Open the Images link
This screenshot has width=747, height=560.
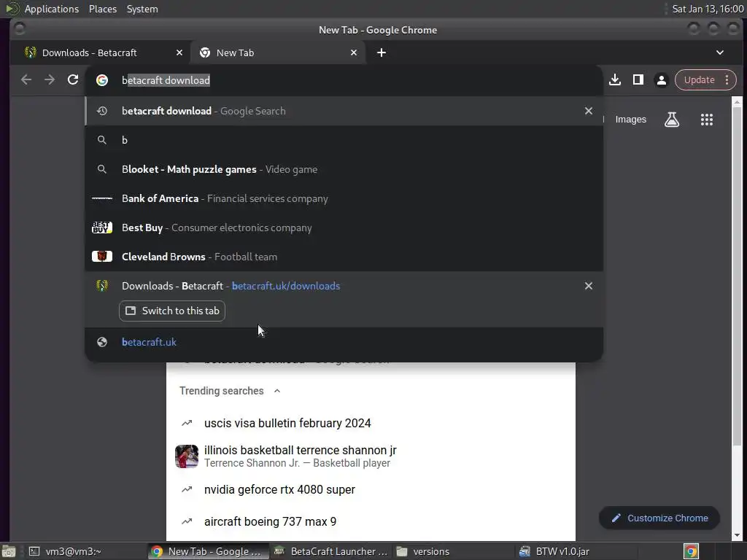pos(631,120)
